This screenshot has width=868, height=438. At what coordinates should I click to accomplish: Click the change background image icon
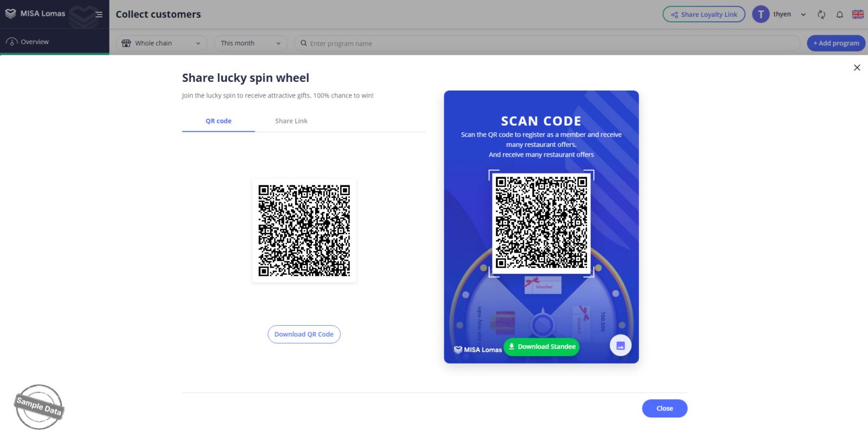[621, 346]
